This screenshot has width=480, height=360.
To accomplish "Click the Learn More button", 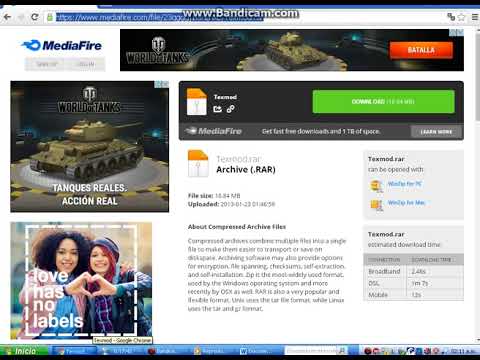I will point(436,132).
